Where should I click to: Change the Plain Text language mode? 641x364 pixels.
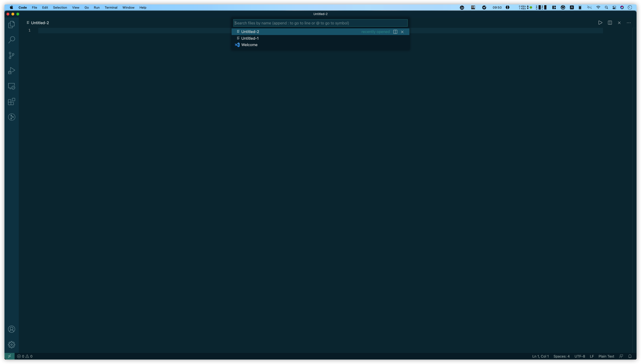[x=606, y=356]
